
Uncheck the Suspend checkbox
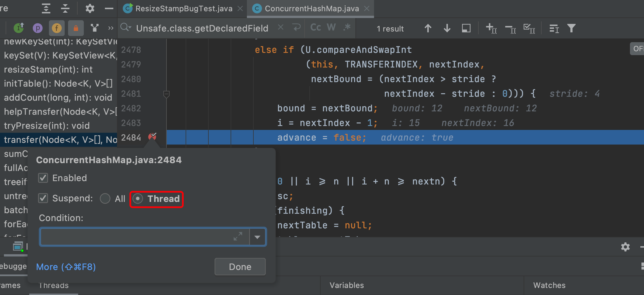(x=43, y=198)
